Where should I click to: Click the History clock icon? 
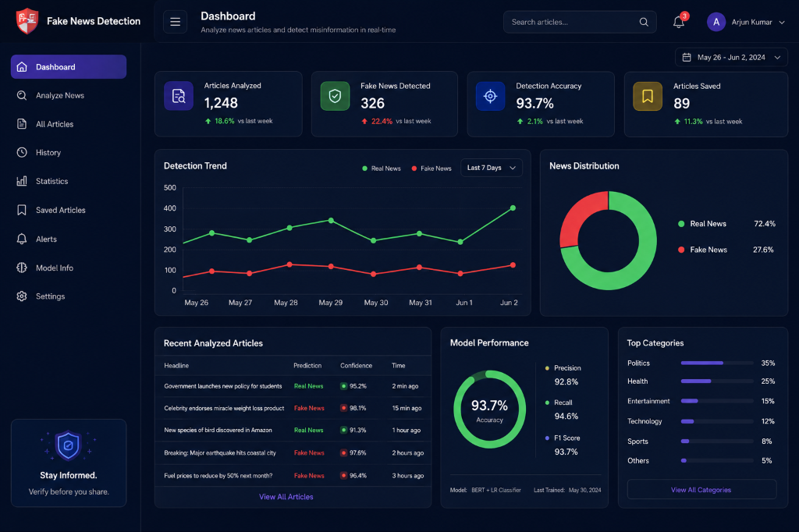(x=22, y=152)
